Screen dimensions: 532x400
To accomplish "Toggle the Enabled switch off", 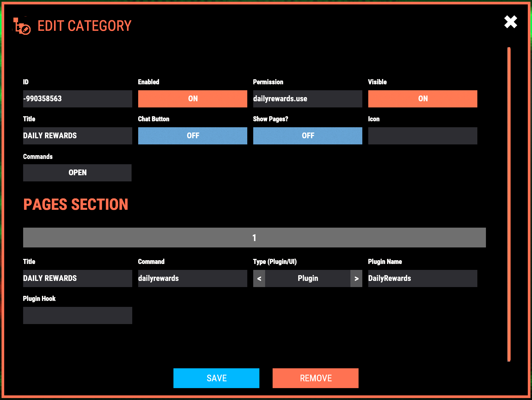I will 192,99.
